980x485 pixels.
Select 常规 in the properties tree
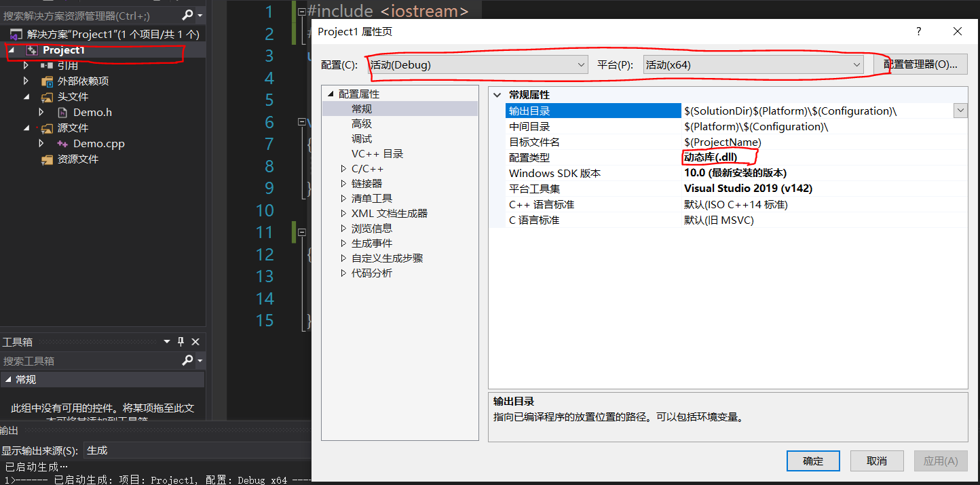(362, 109)
